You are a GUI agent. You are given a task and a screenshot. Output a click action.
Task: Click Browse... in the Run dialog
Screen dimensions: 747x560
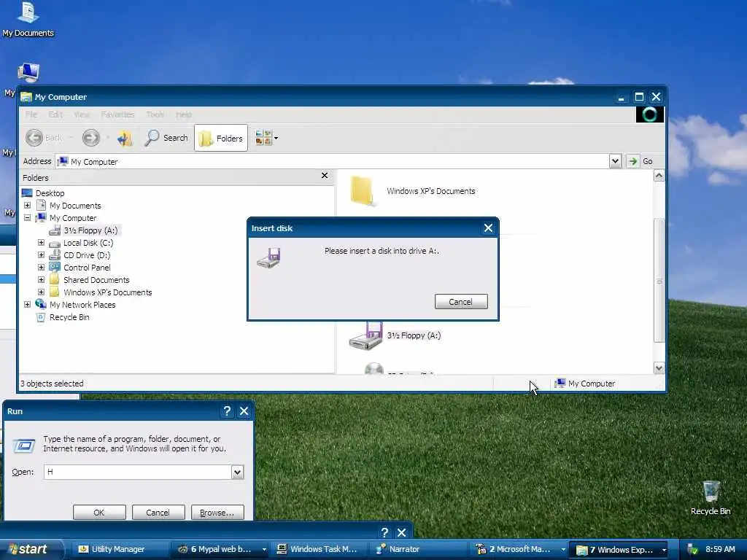coord(217,513)
